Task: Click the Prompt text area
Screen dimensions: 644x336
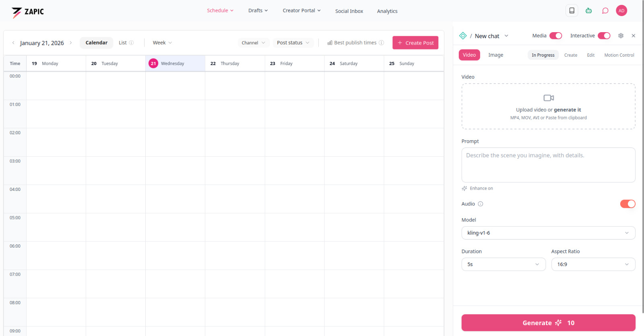Action: click(x=548, y=165)
